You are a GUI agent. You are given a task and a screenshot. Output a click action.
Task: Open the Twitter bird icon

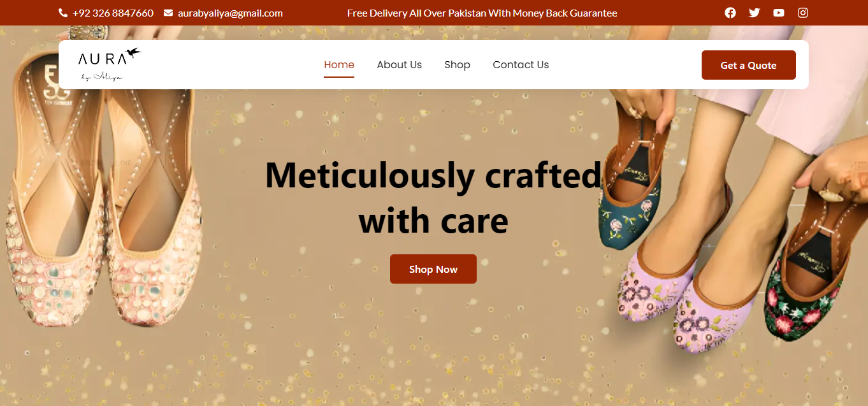tap(755, 13)
